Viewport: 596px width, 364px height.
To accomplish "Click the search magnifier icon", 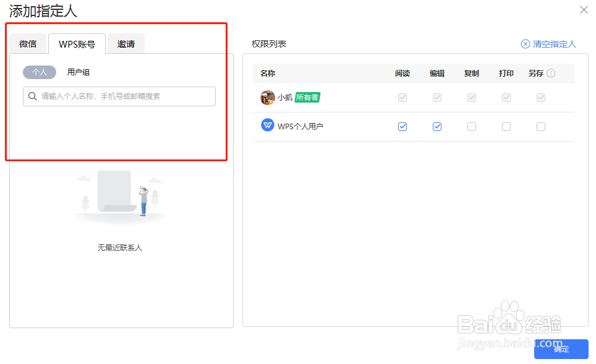I will [x=32, y=96].
